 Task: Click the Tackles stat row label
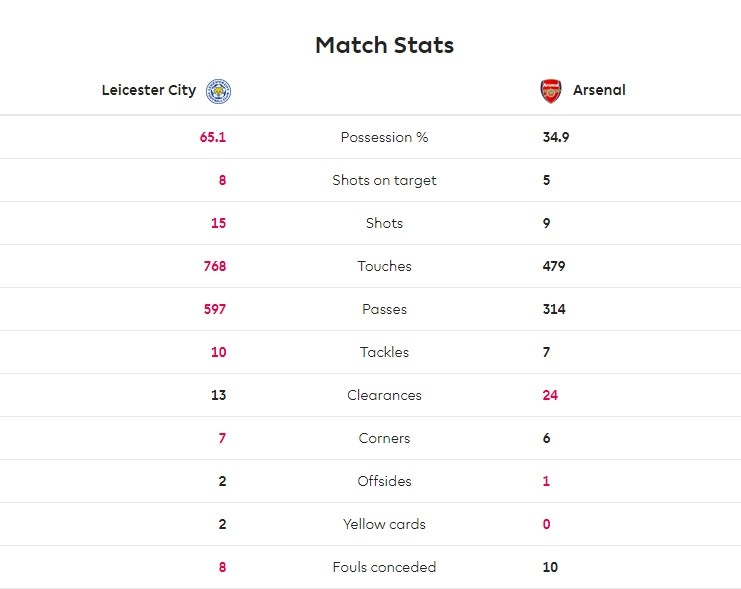(x=384, y=352)
